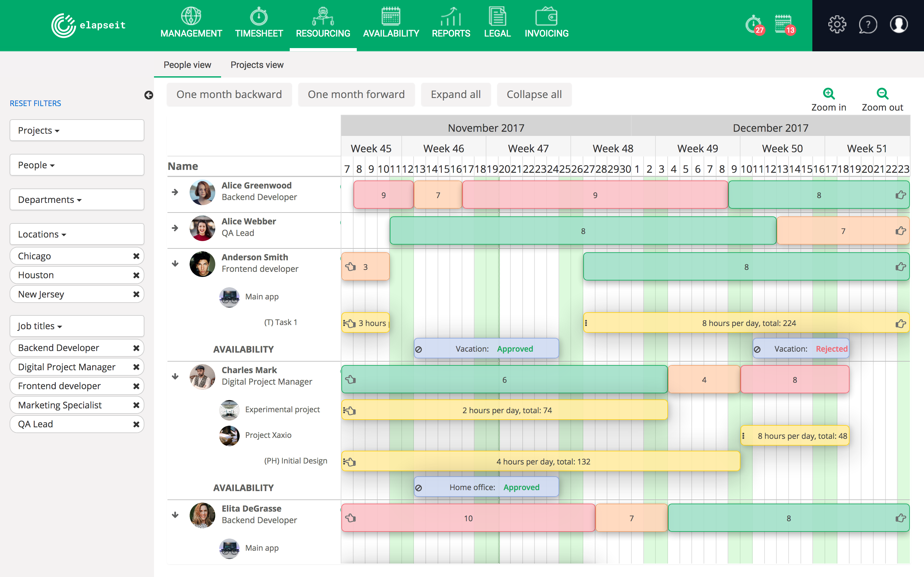This screenshot has height=577, width=924.
Task: Click the Timesheet navigation icon
Action: click(260, 16)
